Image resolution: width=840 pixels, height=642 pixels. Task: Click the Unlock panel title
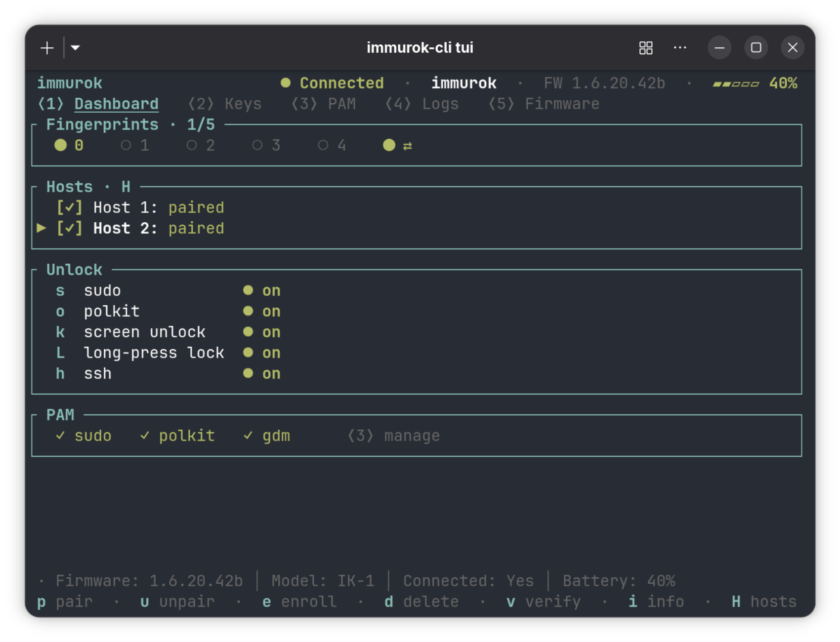(74, 270)
